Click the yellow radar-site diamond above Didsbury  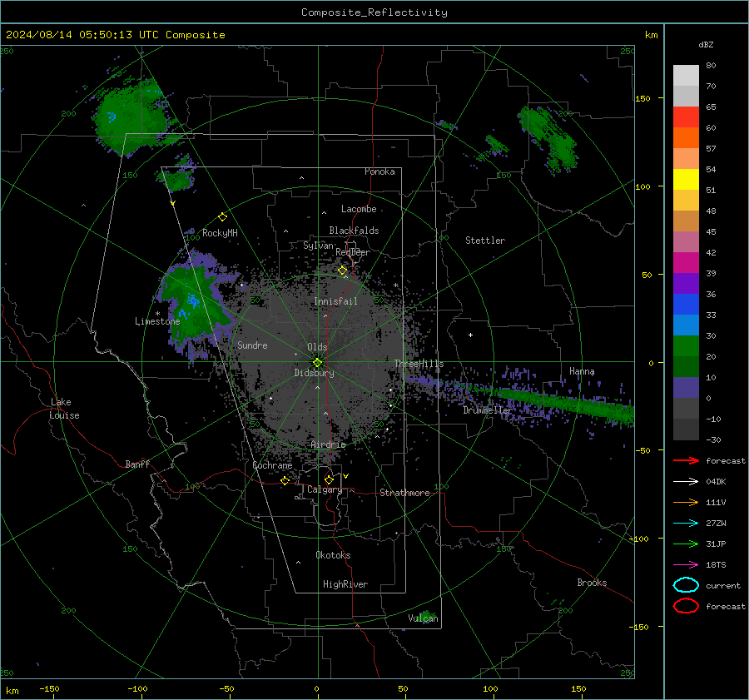[317, 363]
